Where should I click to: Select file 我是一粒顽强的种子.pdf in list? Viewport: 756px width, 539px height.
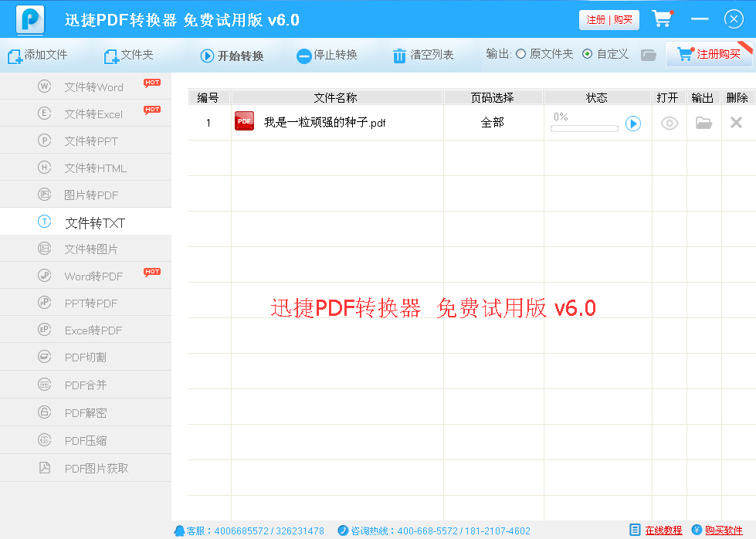click(x=324, y=123)
